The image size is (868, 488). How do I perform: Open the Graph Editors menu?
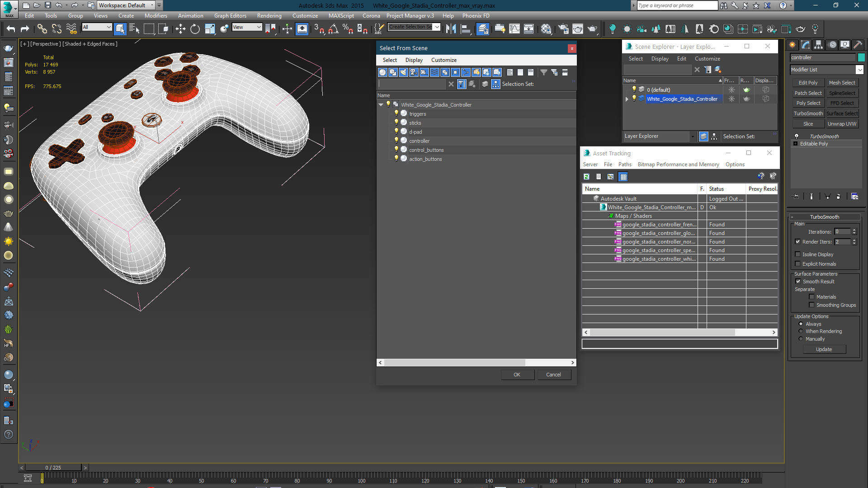(x=230, y=16)
